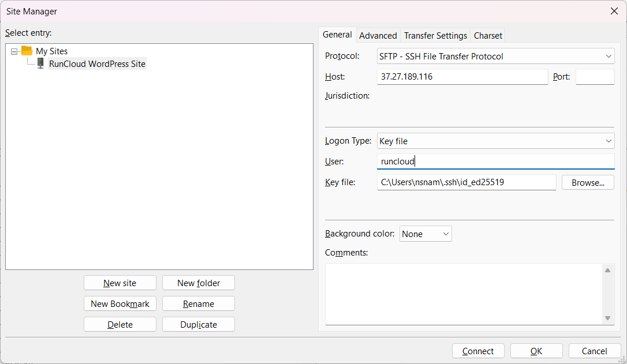Click into the Host input field
This screenshot has height=364, width=627.
click(x=462, y=77)
